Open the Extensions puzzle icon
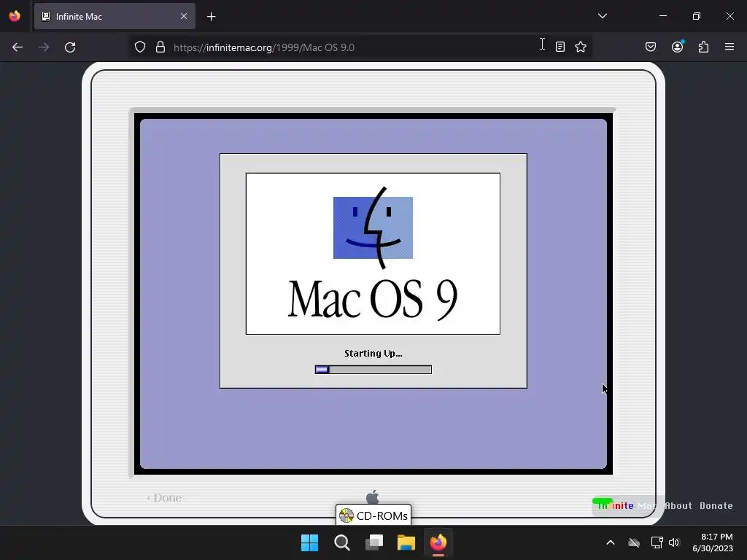Viewport: 747px width, 560px height. (704, 47)
